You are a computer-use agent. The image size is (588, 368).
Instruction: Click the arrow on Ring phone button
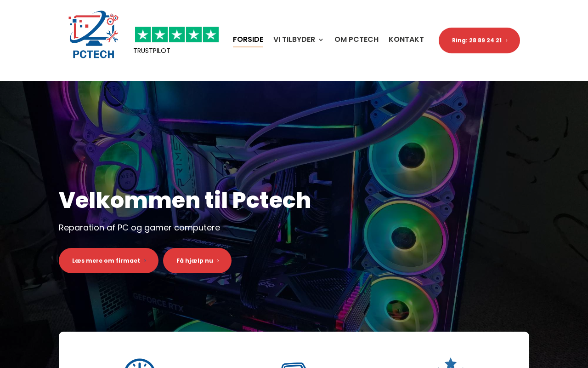coord(507,40)
